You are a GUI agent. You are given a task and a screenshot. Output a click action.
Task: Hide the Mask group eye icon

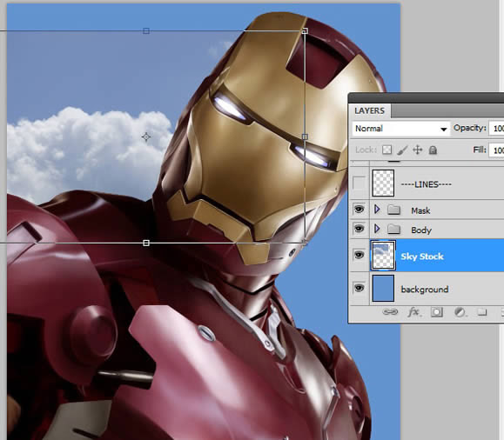click(x=359, y=210)
